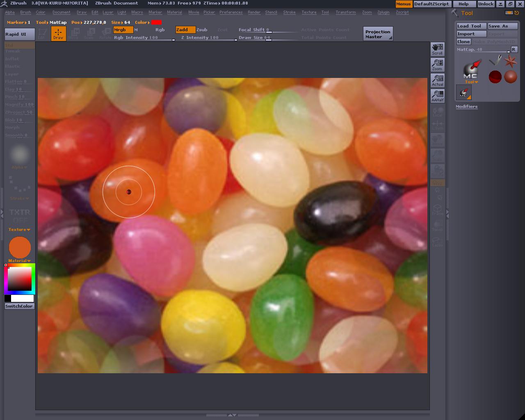Pick the red star PolyMesh tool icon
This screenshot has height=420, width=525.
pyautogui.click(x=510, y=62)
